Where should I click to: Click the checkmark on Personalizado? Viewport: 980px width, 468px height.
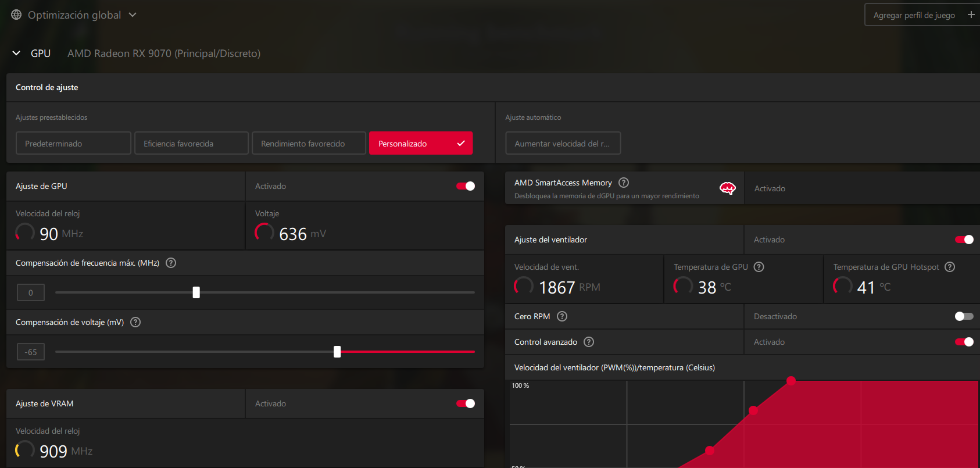[461, 143]
